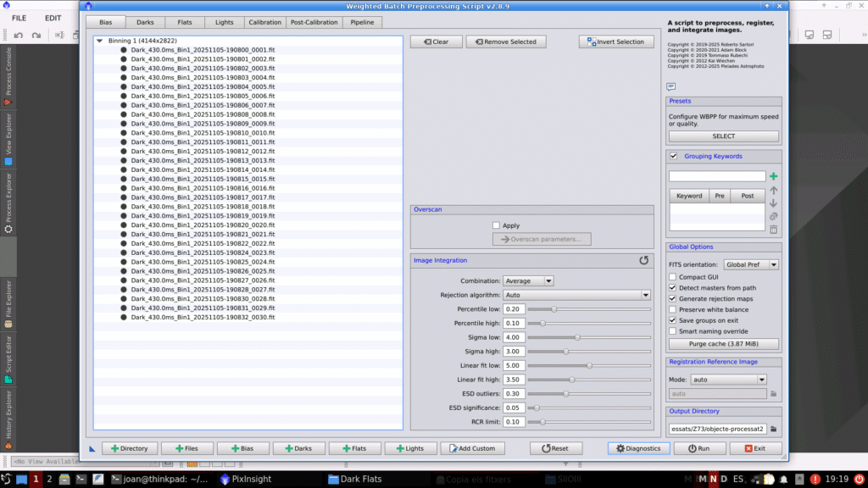This screenshot has height=488, width=868.
Task: Open the Combination dropdown
Action: (x=527, y=280)
